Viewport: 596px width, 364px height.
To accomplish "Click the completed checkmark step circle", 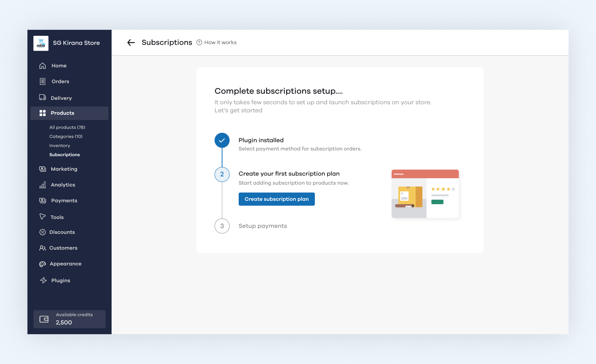I will pyautogui.click(x=222, y=140).
